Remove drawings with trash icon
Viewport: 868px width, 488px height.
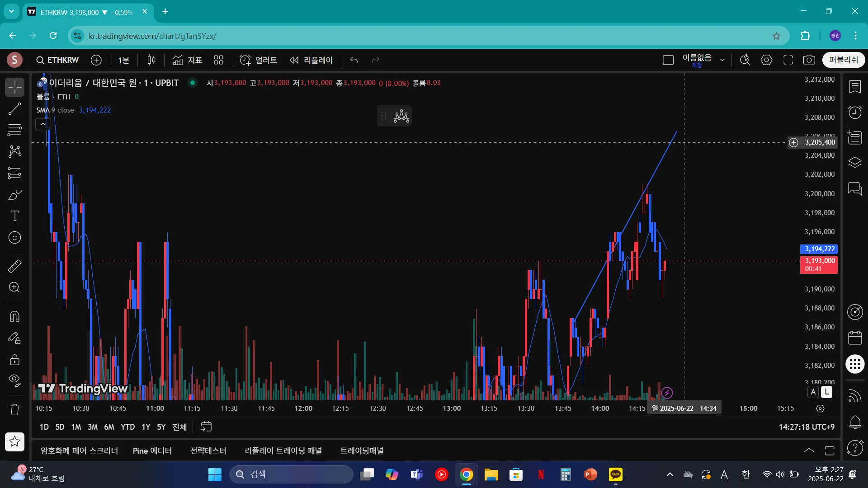14,410
